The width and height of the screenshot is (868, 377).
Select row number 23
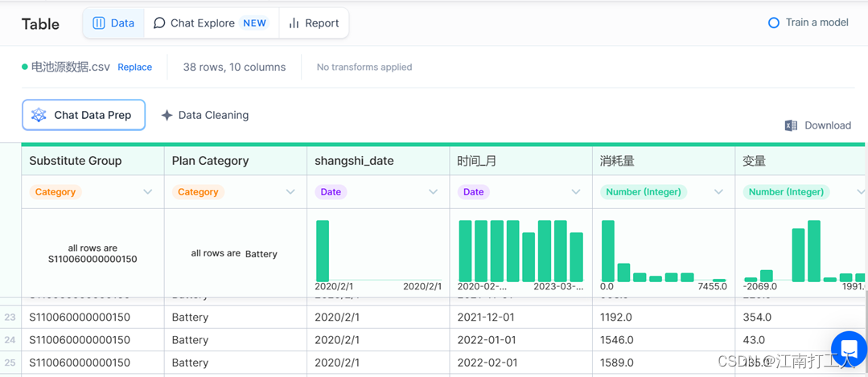(10, 318)
